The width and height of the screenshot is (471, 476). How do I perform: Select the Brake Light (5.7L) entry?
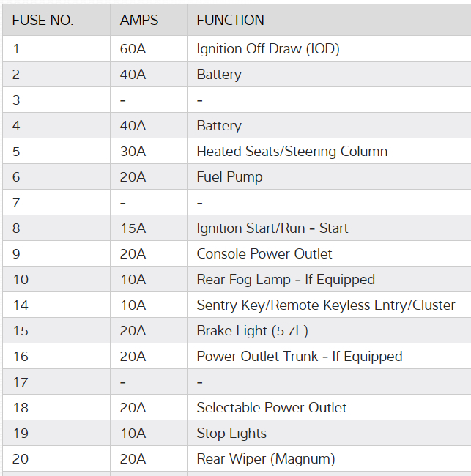[252, 331]
